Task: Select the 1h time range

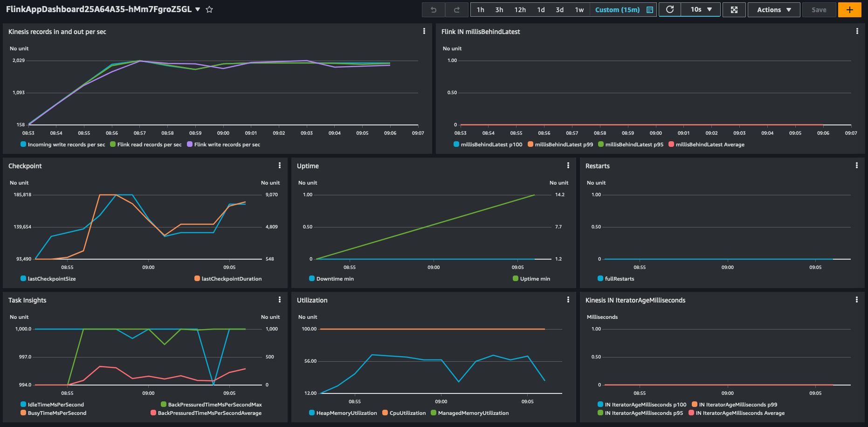Action: [x=481, y=9]
